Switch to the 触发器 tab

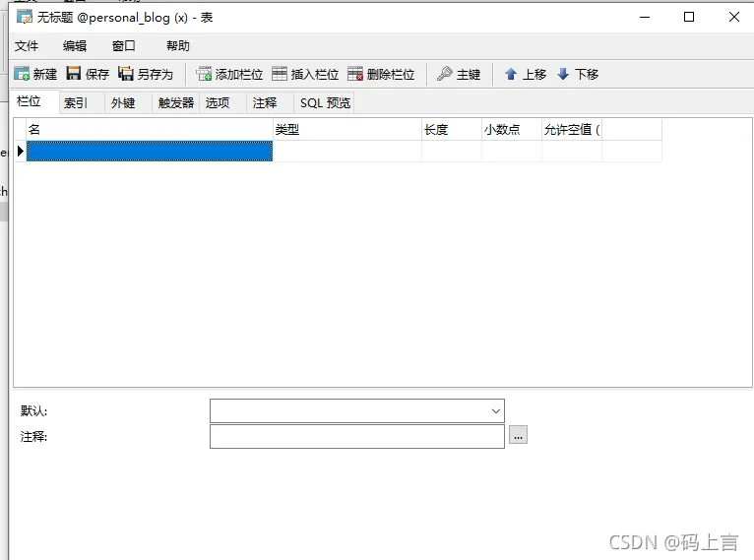[176, 103]
